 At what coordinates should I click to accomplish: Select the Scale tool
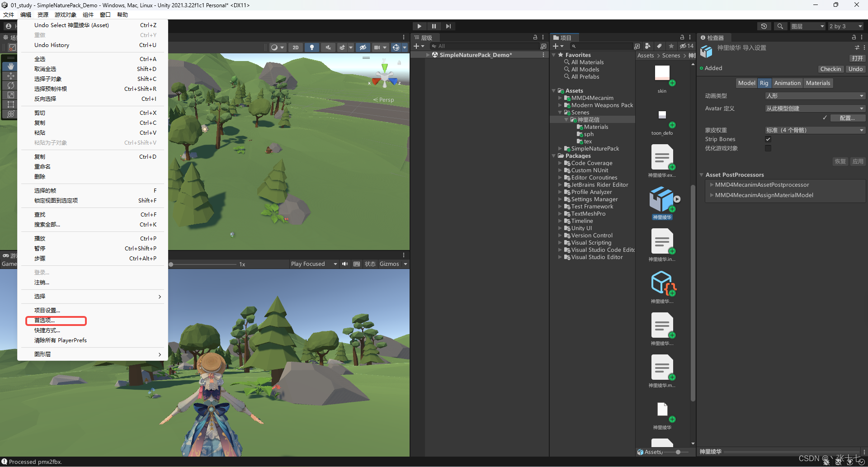point(11,95)
